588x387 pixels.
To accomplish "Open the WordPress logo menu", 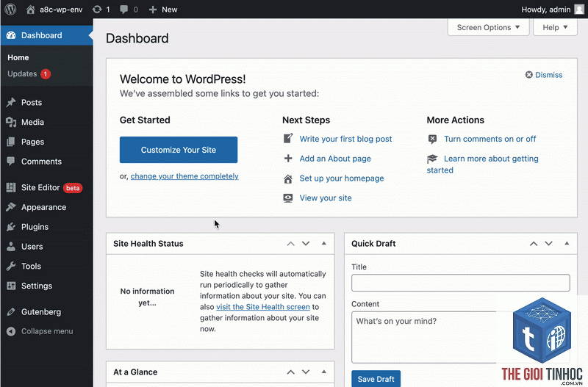I will [10, 10].
